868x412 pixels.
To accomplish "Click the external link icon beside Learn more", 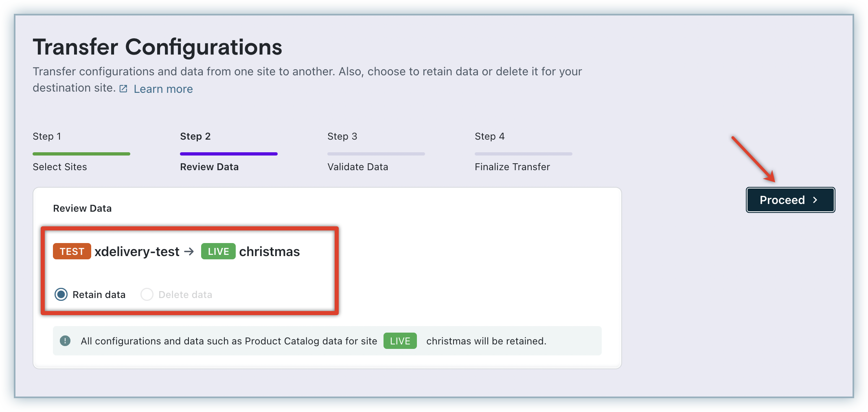I will (123, 89).
